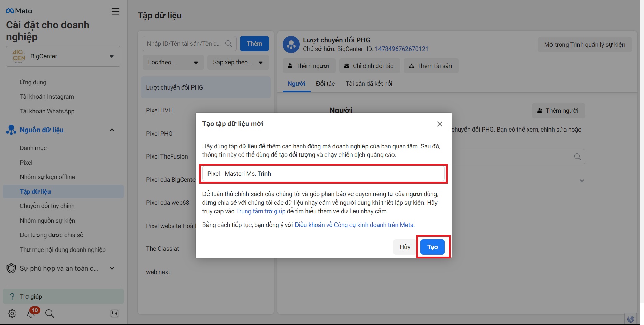This screenshot has width=644, height=325.
Task: Select Pixel của web68 dataset
Action: 168,203
